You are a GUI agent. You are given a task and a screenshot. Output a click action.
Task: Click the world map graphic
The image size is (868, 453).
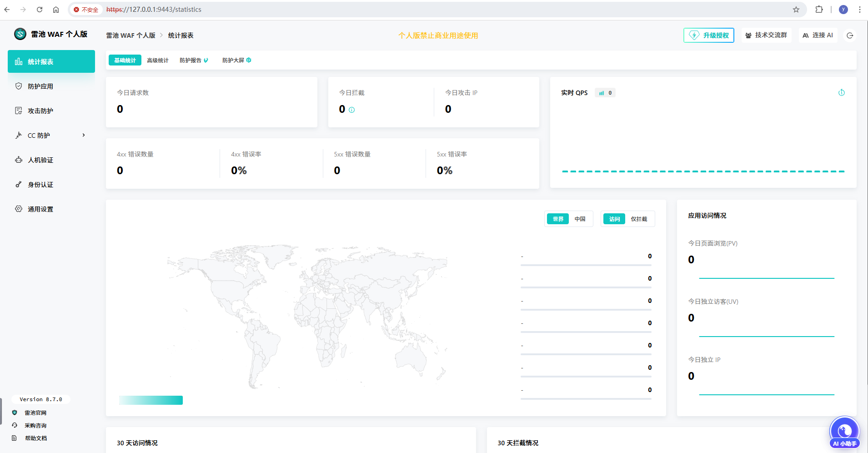coord(307,316)
